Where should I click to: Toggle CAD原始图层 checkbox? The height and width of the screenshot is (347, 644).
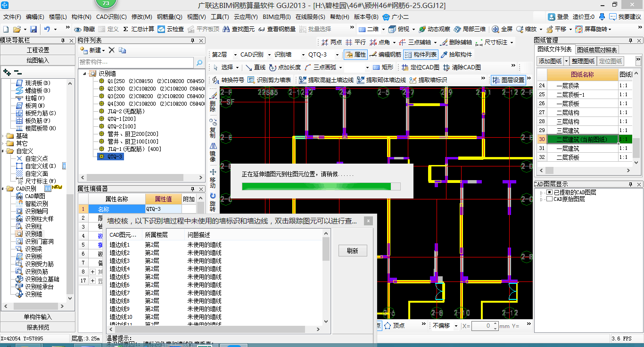(549, 199)
